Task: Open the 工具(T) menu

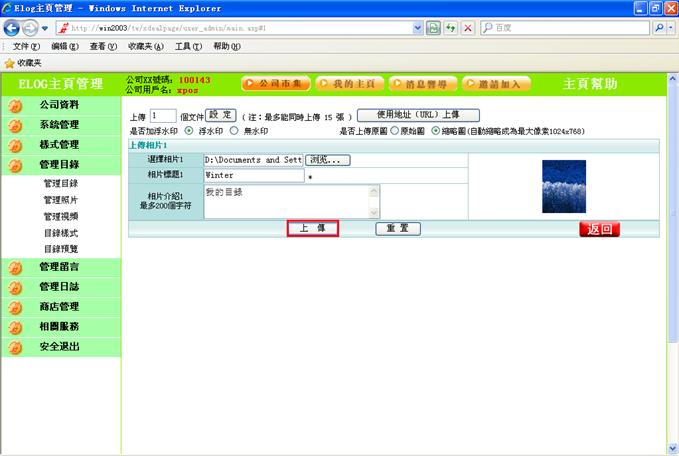Action: pyautogui.click(x=189, y=46)
